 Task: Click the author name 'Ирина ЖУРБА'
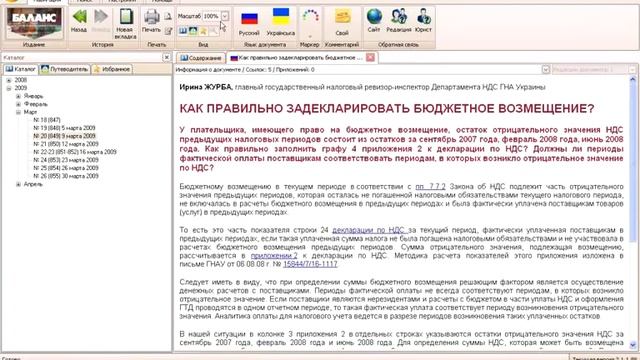click(206, 87)
